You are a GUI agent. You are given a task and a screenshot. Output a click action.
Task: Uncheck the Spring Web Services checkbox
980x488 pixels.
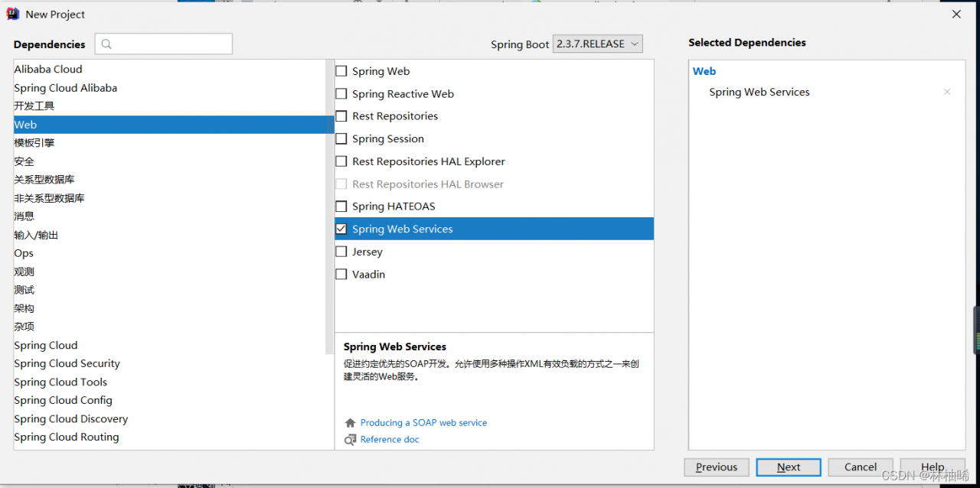341,229
